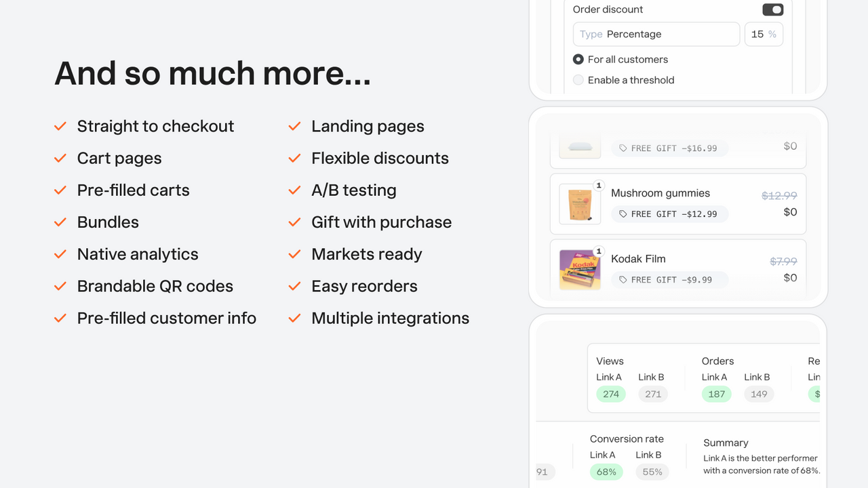This screenshot has height=488, width=868.
Task: Open the discount Type Percentage dropdown
Action: pyautogui.click(x=656, y=34)
